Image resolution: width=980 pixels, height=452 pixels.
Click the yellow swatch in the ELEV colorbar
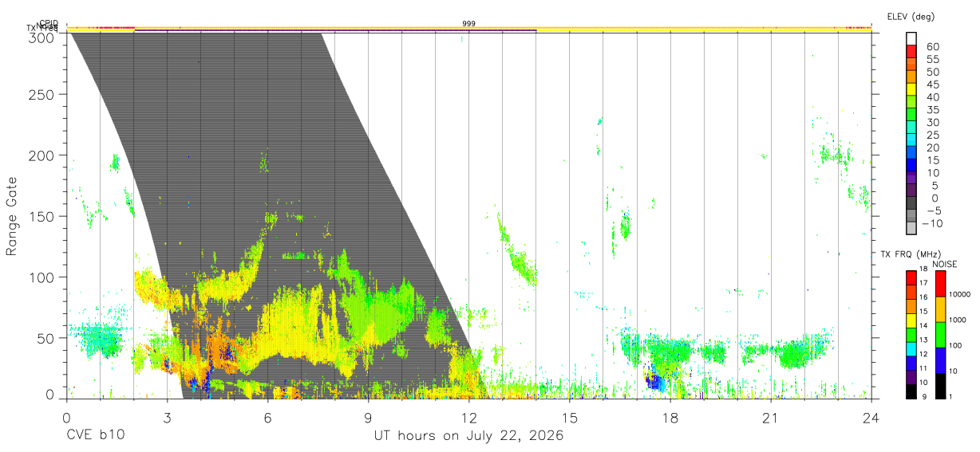(x=911, y=90)
